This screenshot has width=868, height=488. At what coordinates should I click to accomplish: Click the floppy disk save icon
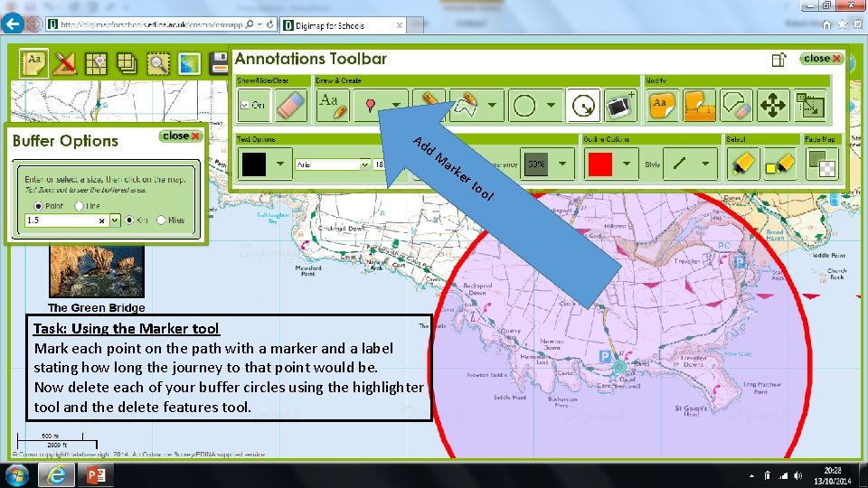tap(220, 63)
